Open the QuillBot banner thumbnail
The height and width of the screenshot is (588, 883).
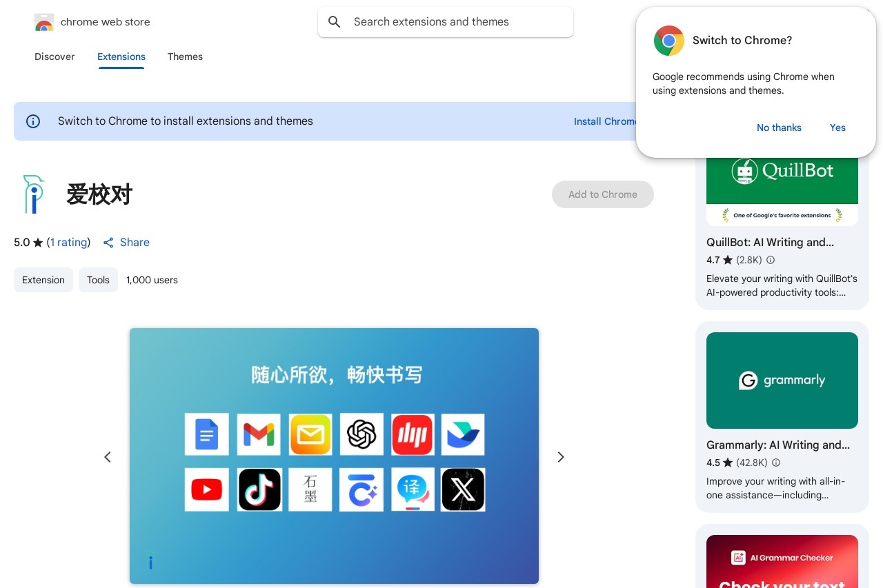click(x=782, y=192)
